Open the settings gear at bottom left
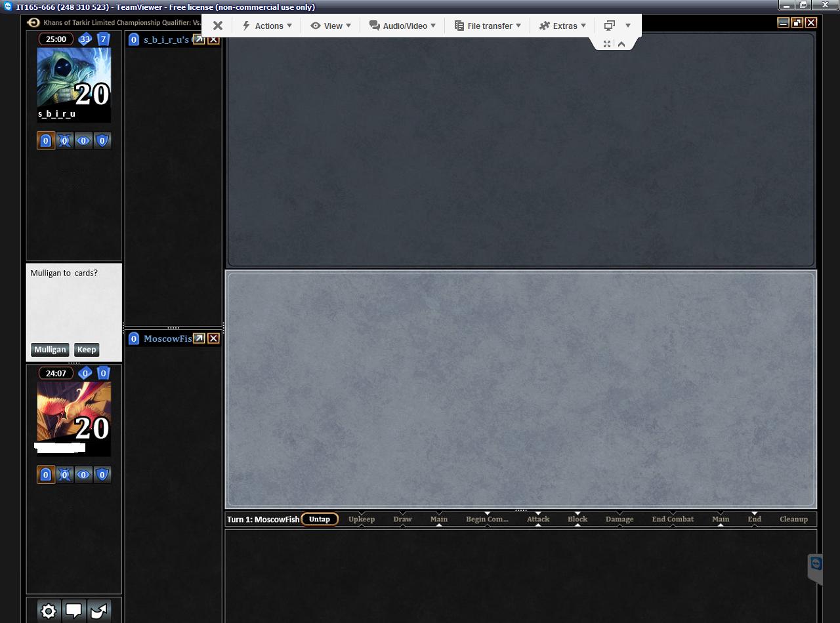This screenshot has width=840, height=623. pos(48,611)
